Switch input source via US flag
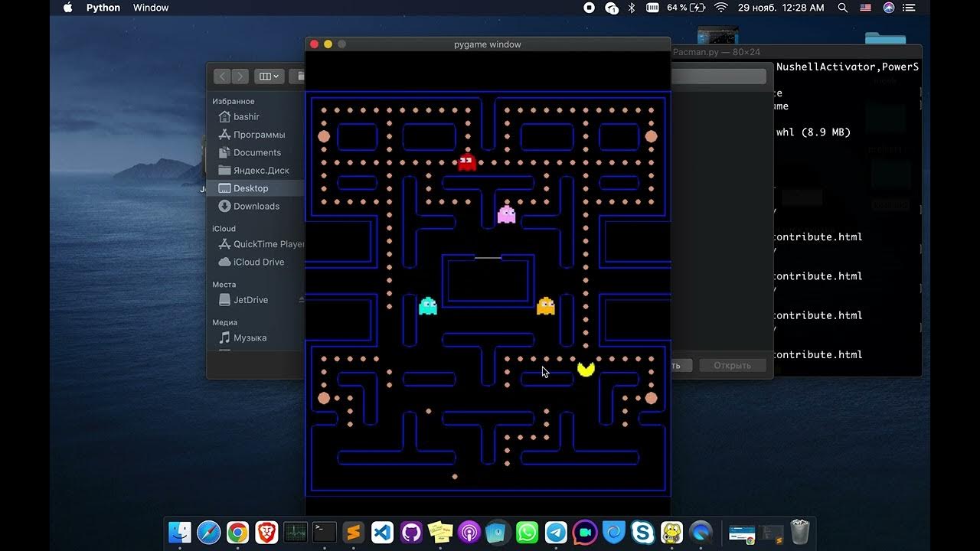 [866, 8]
